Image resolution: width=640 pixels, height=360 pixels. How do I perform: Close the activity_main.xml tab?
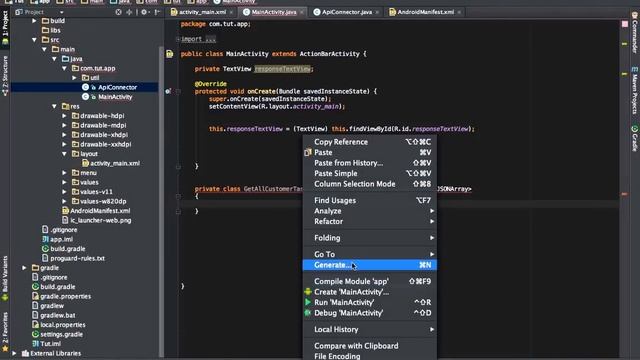pos(231,12)
